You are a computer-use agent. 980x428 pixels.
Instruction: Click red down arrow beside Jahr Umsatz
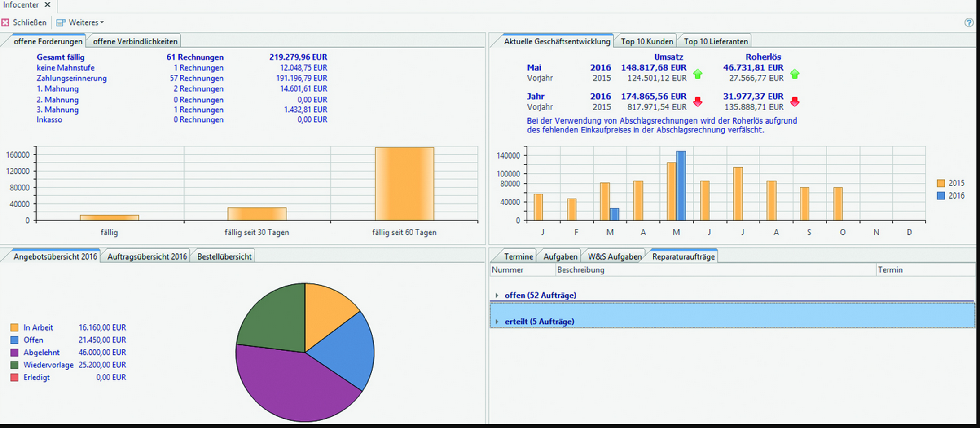[698, 102]
